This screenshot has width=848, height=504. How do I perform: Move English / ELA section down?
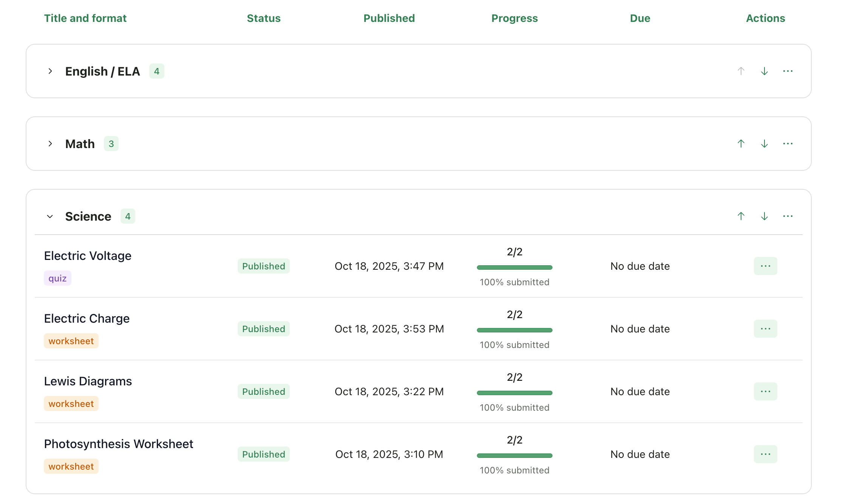coord(764,71)
